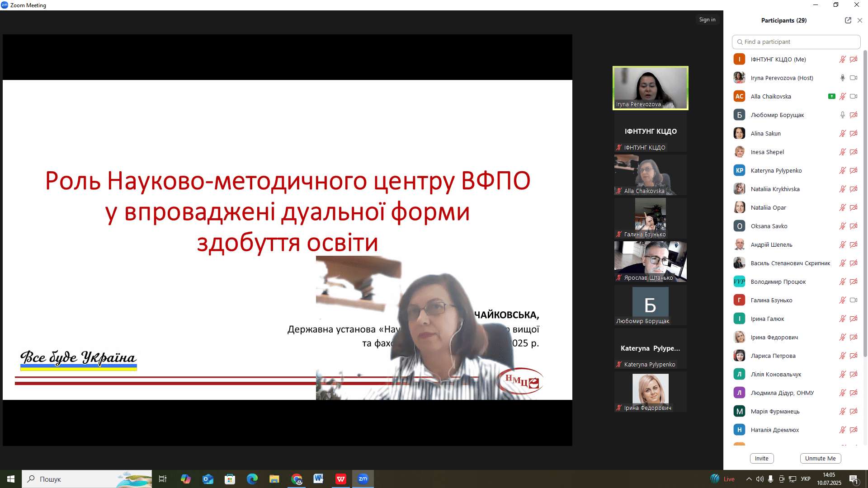
Task: Click the Find a participant search field
Action: point(796,42)
